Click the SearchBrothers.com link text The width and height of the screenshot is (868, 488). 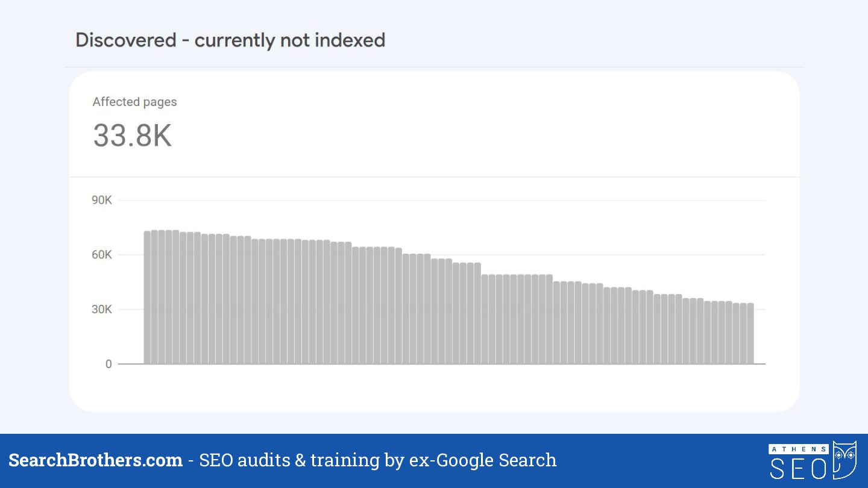click(95, 460)
